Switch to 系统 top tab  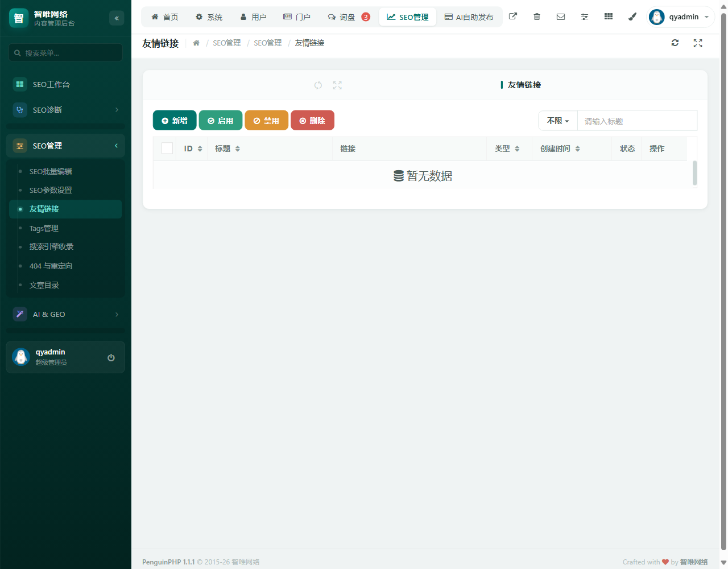209,17
